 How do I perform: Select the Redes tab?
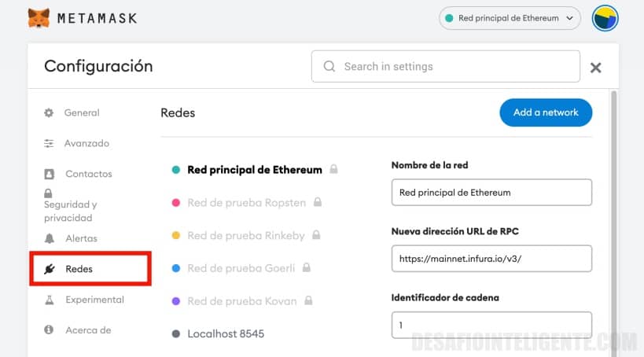click(79, 269)
